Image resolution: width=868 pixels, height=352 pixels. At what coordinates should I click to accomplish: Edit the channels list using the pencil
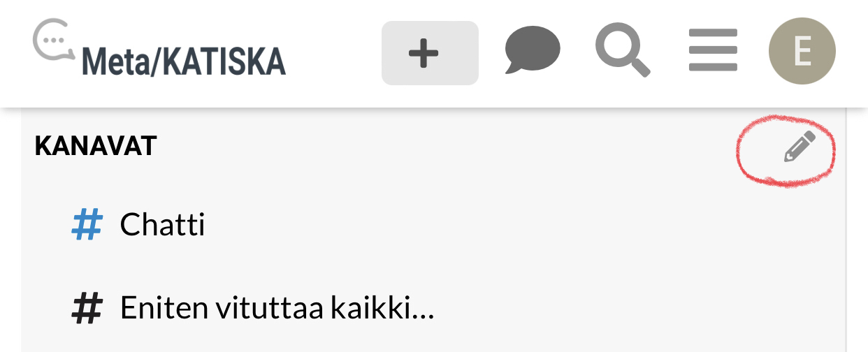800,147
